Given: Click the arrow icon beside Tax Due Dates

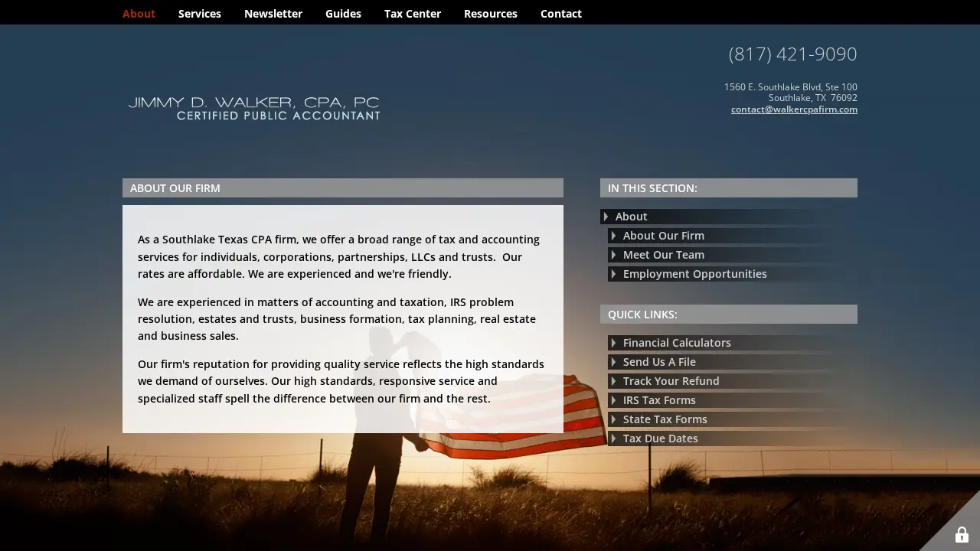Looking at the screenshot, I should click(613, 439).
